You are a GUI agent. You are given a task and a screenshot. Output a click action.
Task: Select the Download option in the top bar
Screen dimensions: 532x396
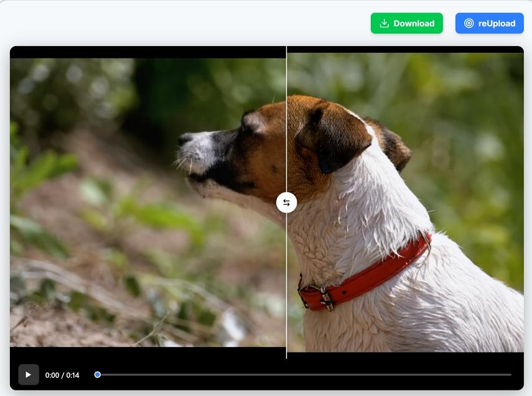click(407, 23)
